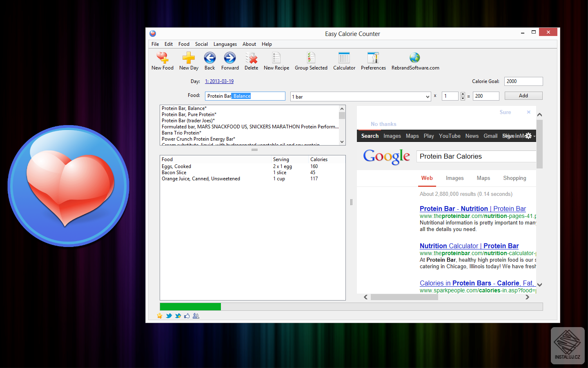Image resolution: width=588 pixels, height=368 pixels.
Task: Open the Help menu
Action: 267,44
